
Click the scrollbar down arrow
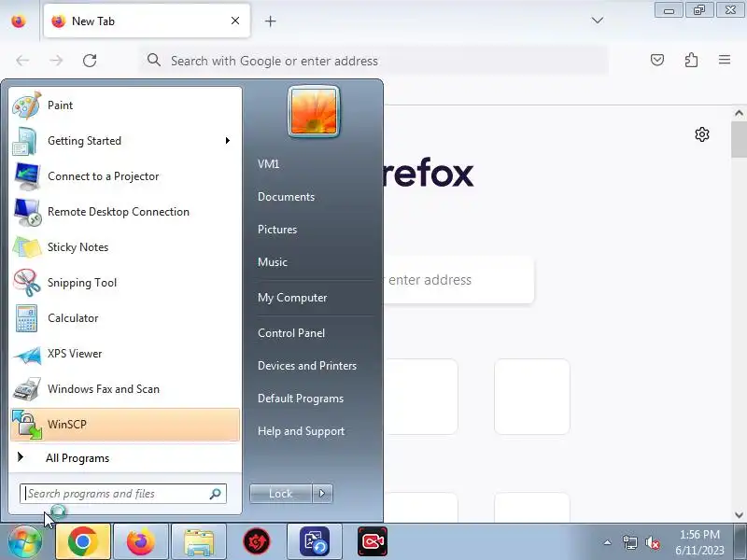(x=739, y=515)
